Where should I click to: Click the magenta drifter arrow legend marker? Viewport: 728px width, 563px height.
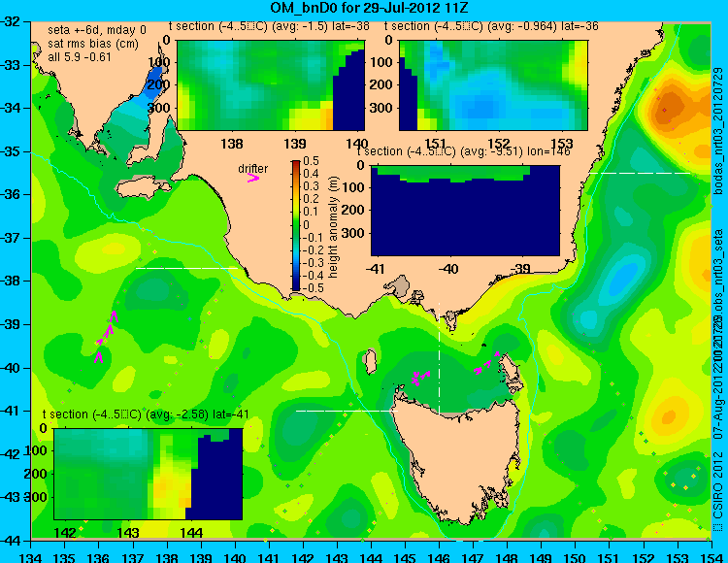(x=253, y=178)
